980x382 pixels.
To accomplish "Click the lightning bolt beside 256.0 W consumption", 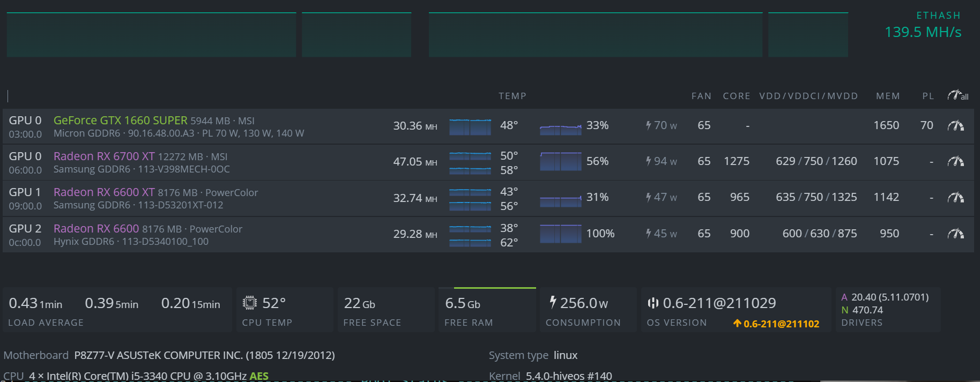I will (x=553, y=303).
